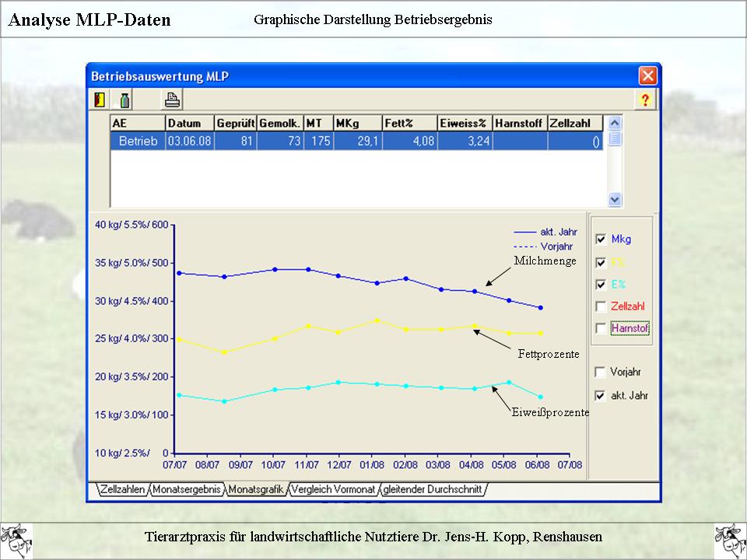
Task: Toggle the Vorjahr checkbox on
Action: 601,373
